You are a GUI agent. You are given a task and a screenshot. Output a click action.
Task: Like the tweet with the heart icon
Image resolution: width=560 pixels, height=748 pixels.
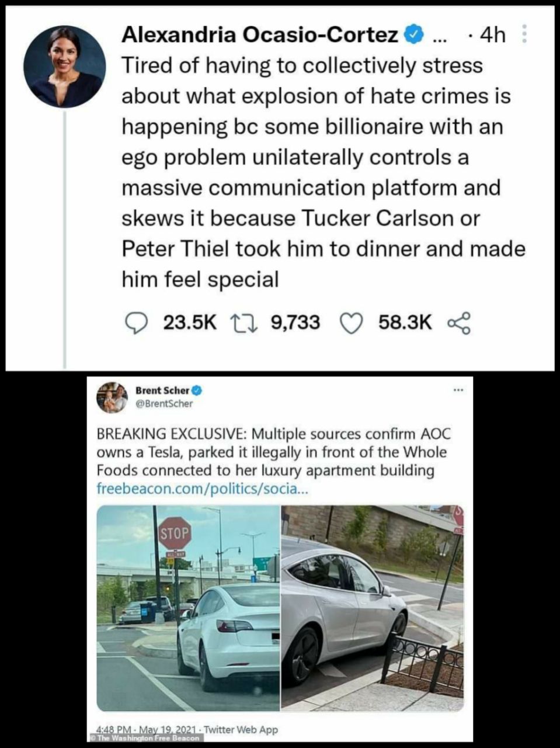point(351,323)
